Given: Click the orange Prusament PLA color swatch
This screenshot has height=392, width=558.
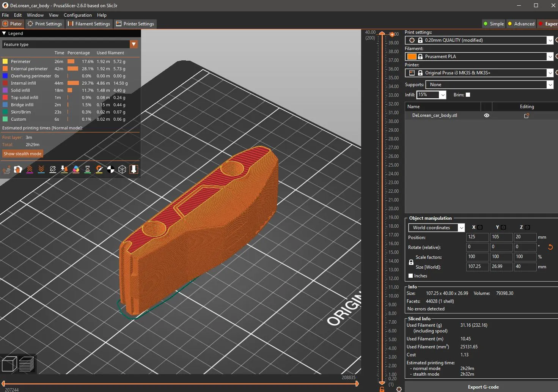Looking at the screenshot, I should coord(412,57).
